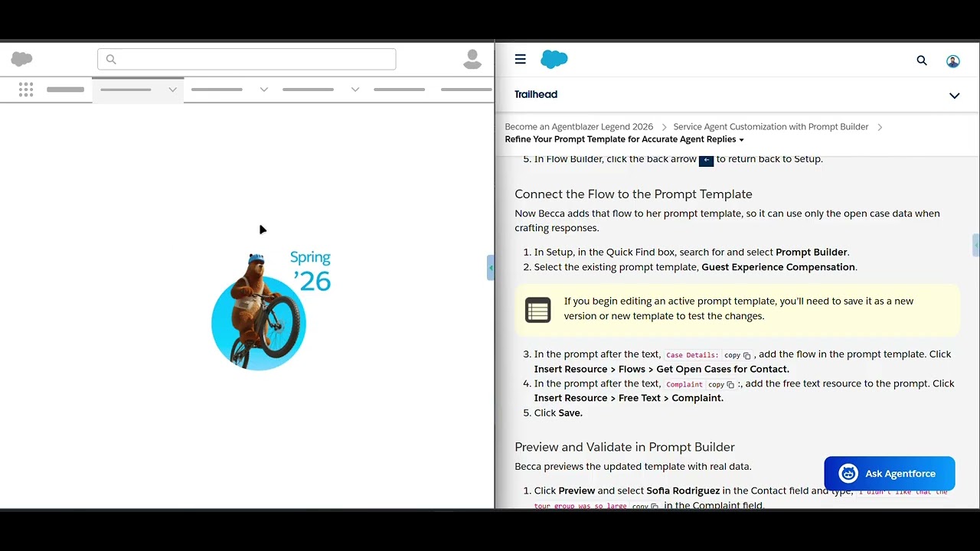Expand the Refine Your Prompt Template dropdown
This screenshot has width=980, height=551.
[x=624, y=139]
